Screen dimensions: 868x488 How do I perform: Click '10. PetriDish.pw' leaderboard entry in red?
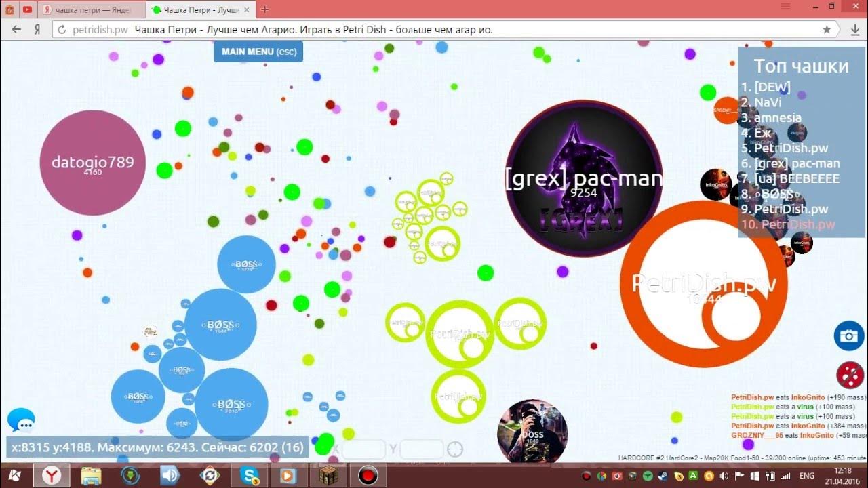(788, 224)
